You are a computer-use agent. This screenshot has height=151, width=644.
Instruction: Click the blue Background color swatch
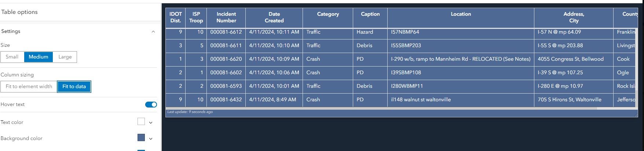[x=141, y=138]
